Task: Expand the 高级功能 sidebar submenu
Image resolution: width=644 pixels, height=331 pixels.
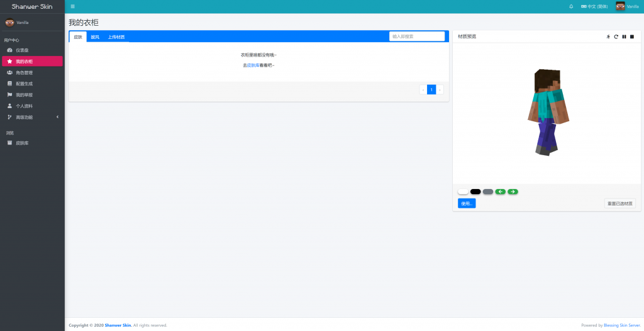Action: 31,117
